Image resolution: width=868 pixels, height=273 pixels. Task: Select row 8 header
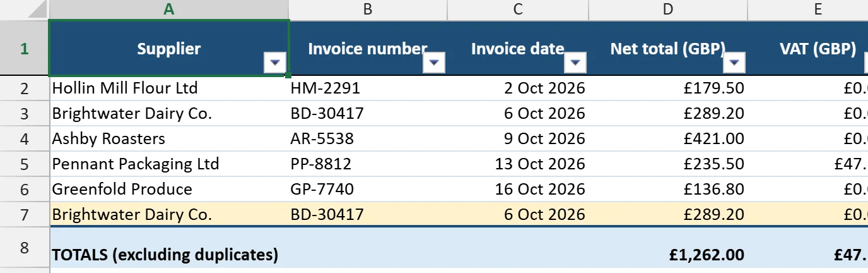click(x=25, y=247)
